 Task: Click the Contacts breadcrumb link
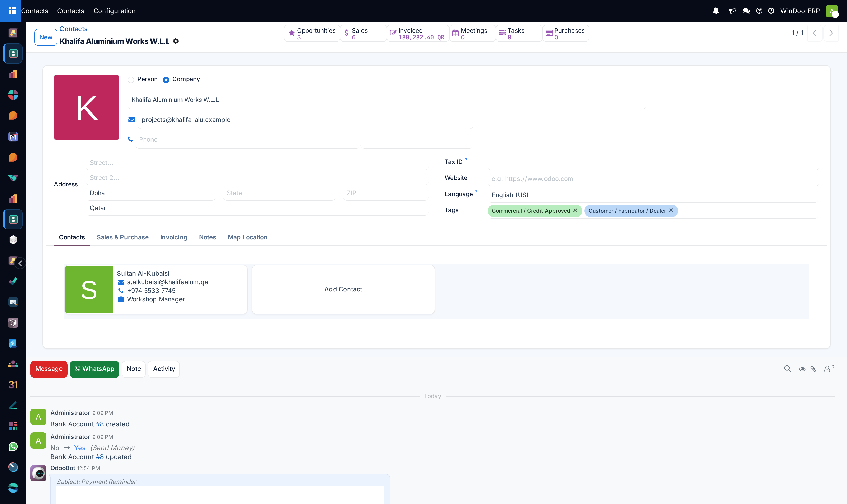click(73, 29)
